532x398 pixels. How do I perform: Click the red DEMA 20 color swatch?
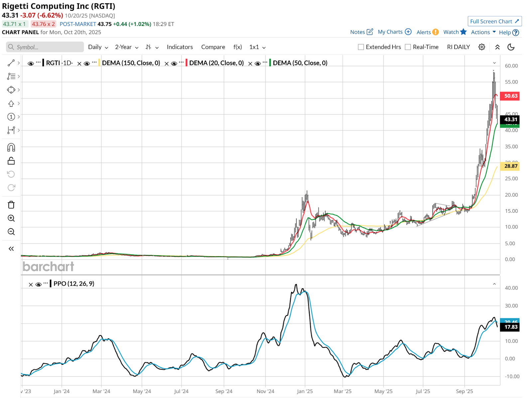(187, 63)
